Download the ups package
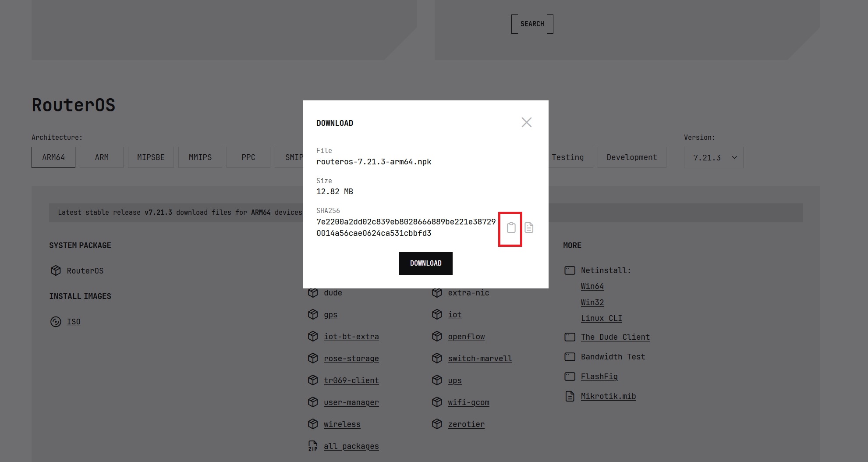This screenshot has height=462, width=868. [455, 380]
